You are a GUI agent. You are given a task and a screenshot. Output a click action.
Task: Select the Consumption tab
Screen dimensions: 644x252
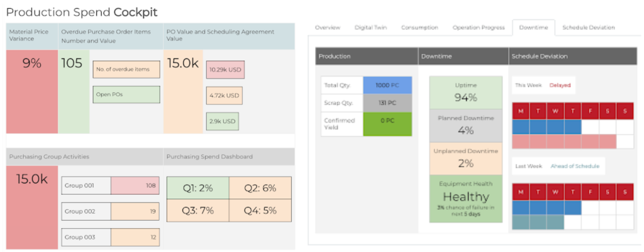click(419, 28)
